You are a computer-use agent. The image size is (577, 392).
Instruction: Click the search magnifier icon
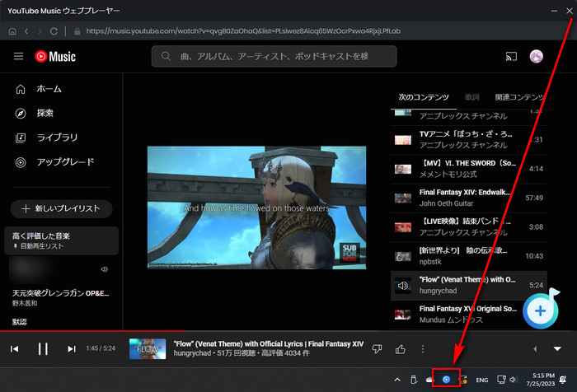point(166,56)
